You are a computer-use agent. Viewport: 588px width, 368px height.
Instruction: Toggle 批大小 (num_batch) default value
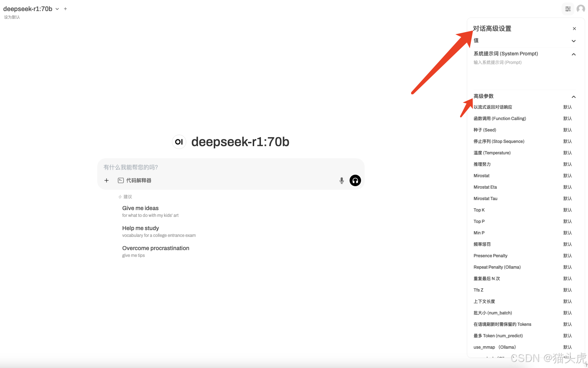(x=568, y=313)
